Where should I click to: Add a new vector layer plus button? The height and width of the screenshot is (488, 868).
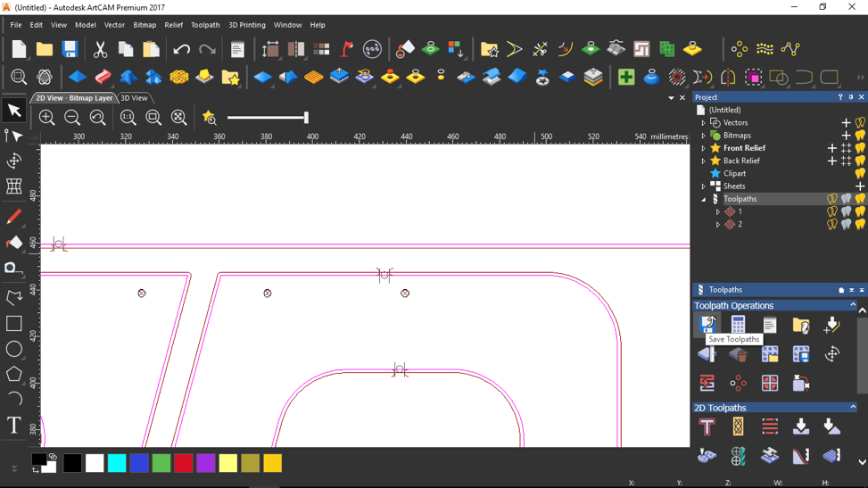click(x=846, y=122)
